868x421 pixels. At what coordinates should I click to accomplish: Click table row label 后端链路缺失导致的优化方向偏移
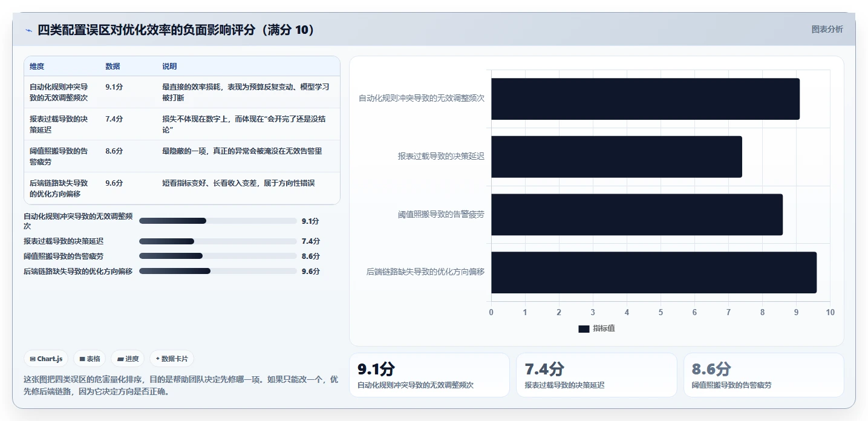(59, 188)
